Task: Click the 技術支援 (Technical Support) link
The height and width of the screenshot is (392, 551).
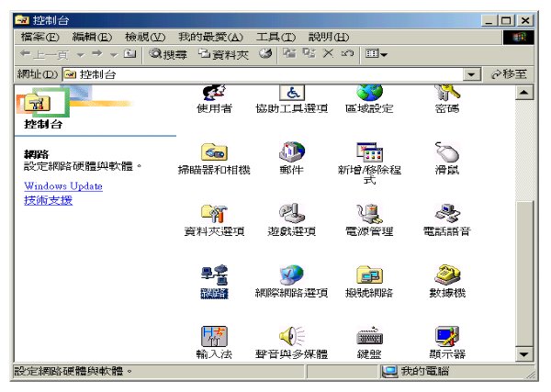Action: (48, 200)
